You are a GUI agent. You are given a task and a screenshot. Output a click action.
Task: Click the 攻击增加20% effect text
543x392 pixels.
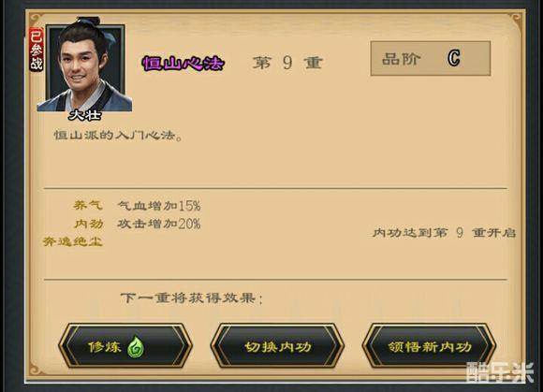(159, 224)
